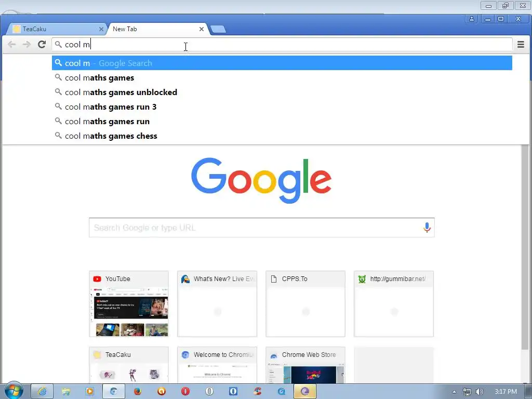Click the red Opera taskbar icon

(185, 392)
